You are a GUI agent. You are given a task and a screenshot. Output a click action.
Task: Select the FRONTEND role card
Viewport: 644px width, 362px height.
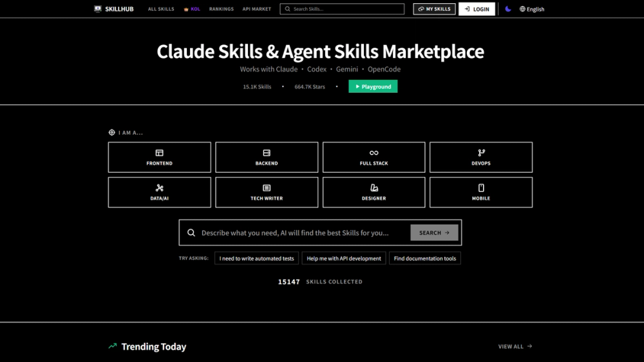(159, 157)
